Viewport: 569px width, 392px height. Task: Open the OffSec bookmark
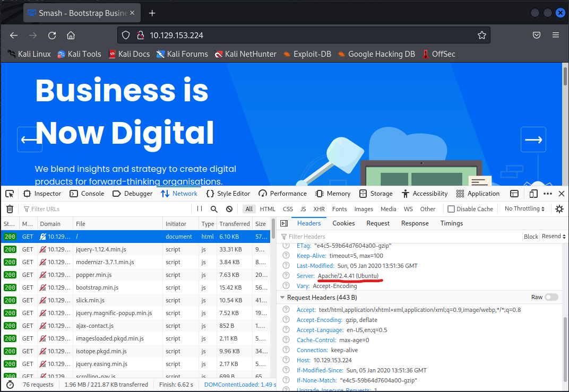(439, 54)
